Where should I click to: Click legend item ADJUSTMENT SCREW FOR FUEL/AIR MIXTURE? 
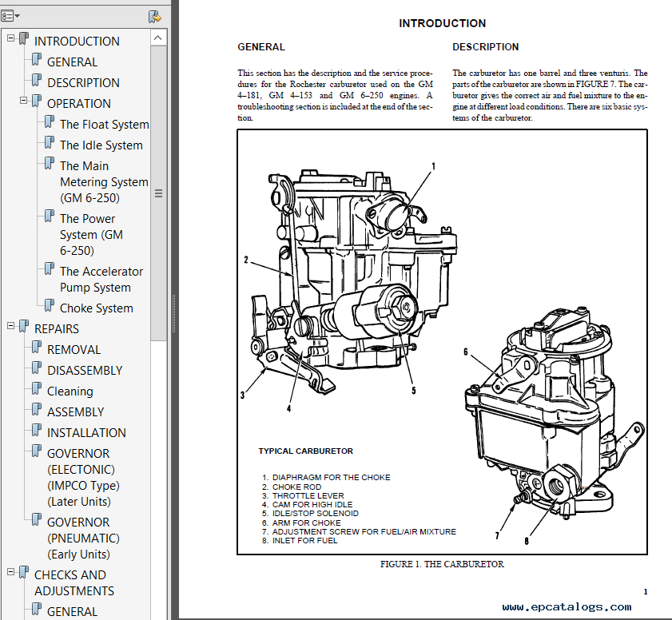tap(359, 532)
